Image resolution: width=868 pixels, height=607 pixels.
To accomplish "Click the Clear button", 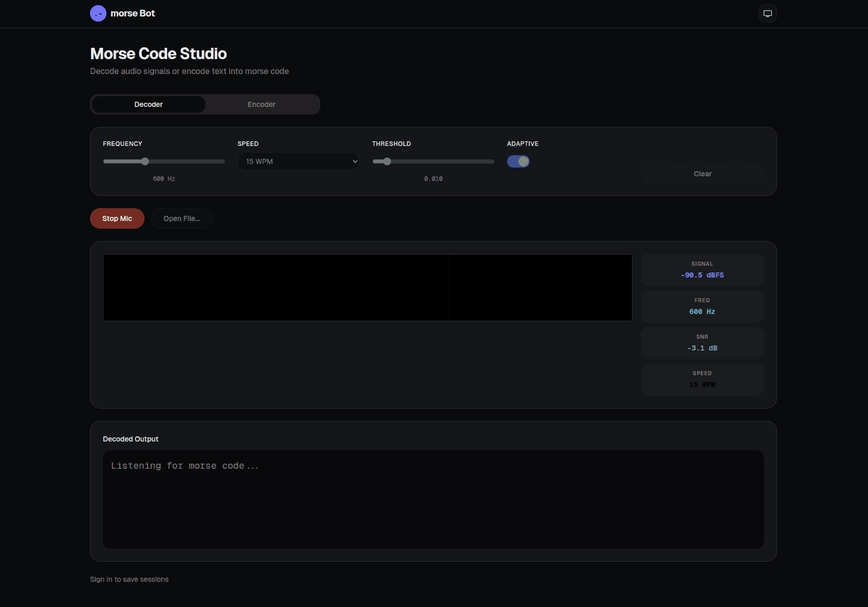I will point(702,174).
